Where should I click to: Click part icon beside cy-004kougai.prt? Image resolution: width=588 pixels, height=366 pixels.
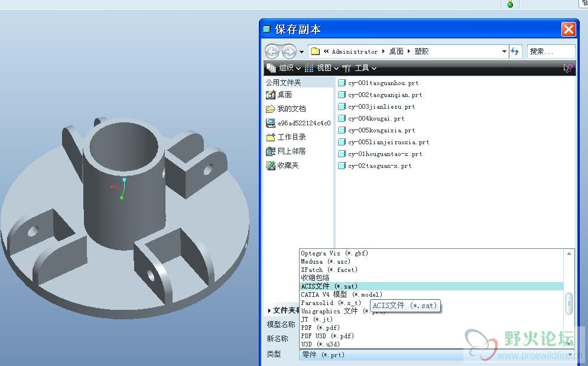(x=342, y=119)
